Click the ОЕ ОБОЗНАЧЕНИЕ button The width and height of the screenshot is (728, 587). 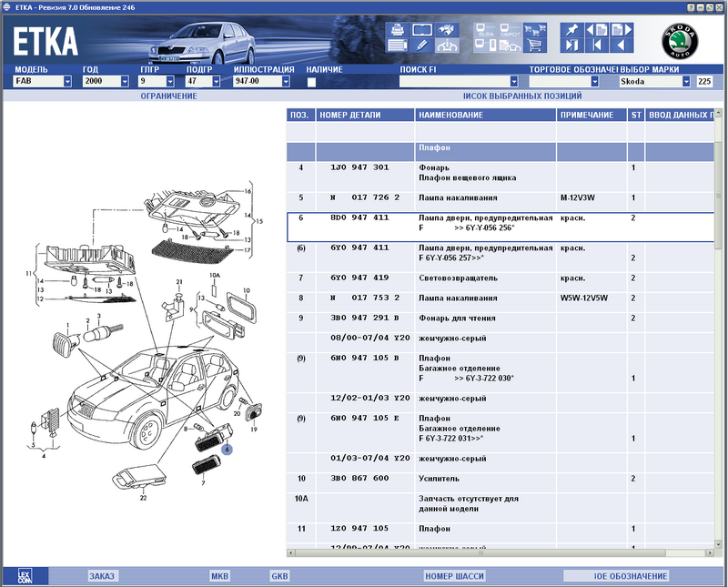tap(616, 576)
